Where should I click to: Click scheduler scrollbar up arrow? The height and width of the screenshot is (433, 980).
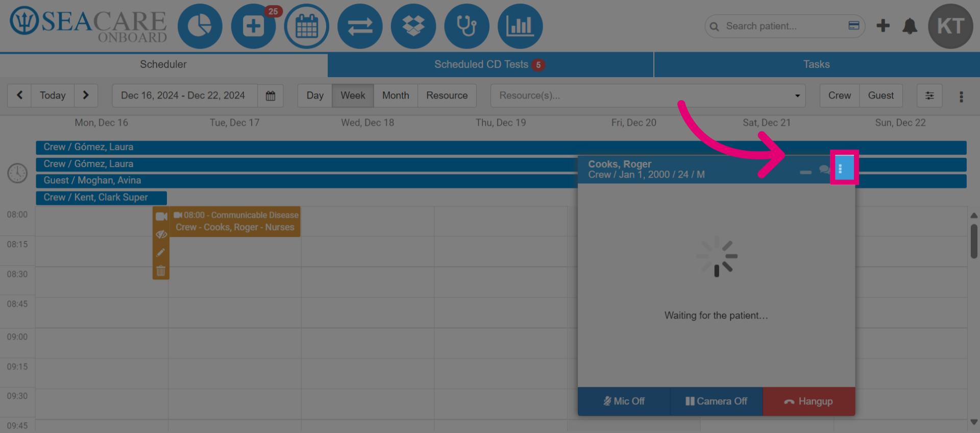click(974, 215)
